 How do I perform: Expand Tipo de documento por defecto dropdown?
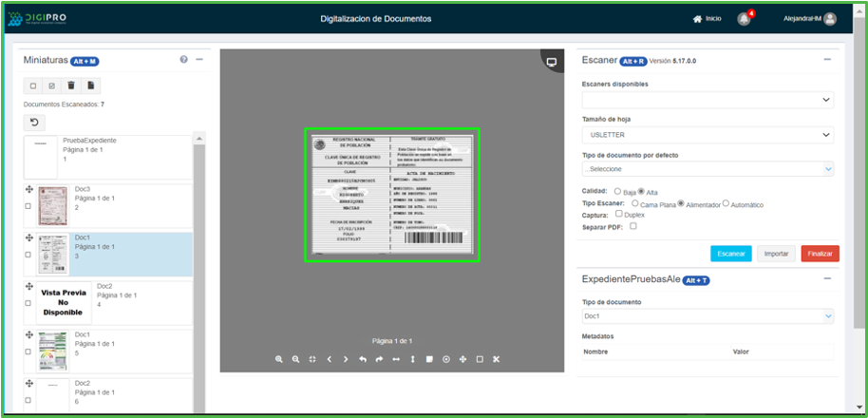click(x=708, y=169)
